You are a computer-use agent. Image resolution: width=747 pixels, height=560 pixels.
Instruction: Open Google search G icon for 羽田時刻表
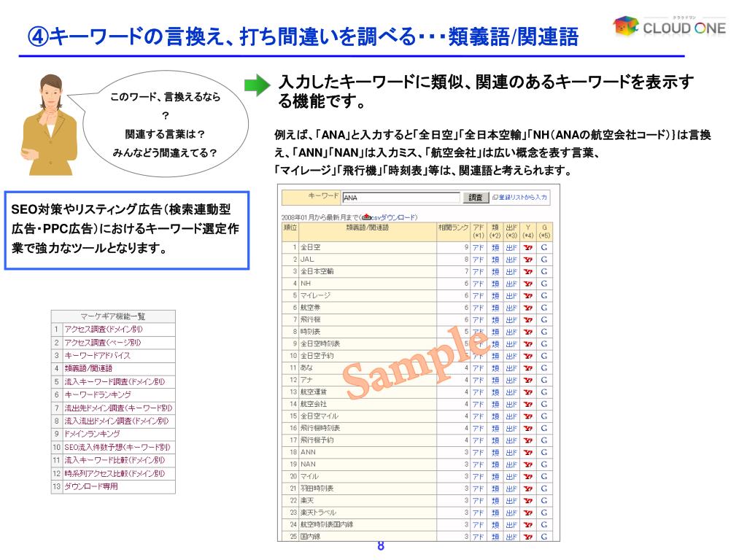pyautogui.click(x=544, y=489)
